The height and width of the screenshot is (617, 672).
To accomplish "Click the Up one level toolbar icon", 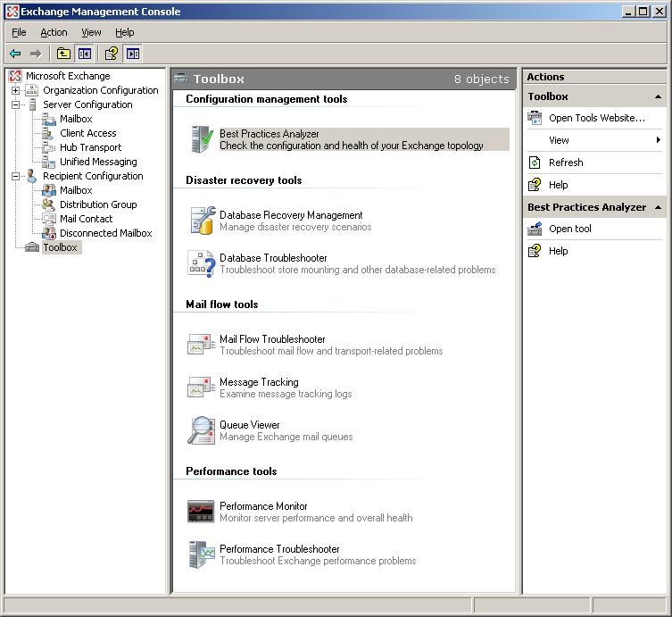I will pos(63,54).
